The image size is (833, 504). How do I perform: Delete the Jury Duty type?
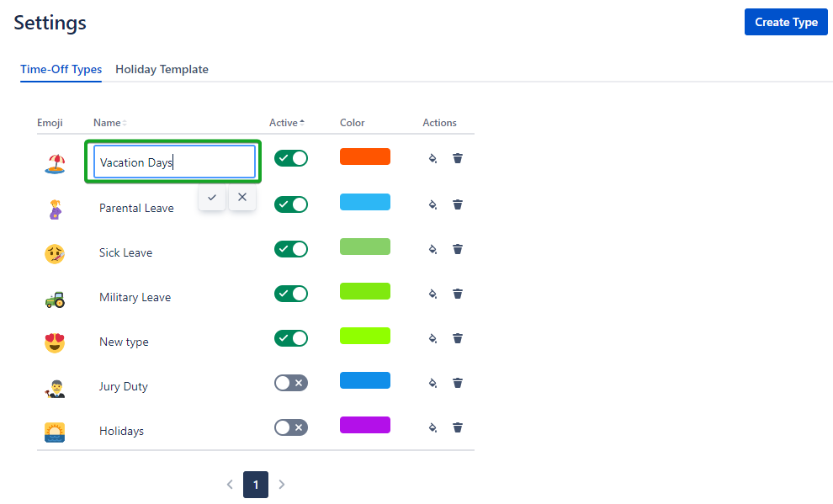[458, 383]
